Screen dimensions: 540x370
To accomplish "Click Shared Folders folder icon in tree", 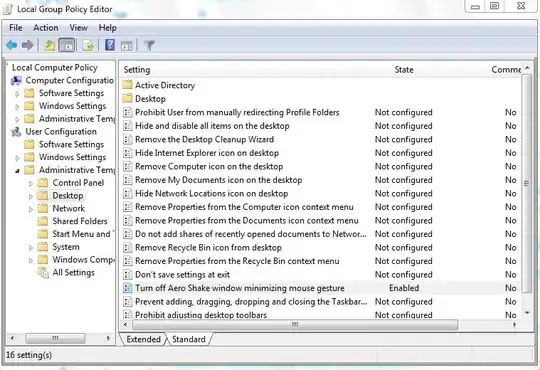I will point(43,221).
